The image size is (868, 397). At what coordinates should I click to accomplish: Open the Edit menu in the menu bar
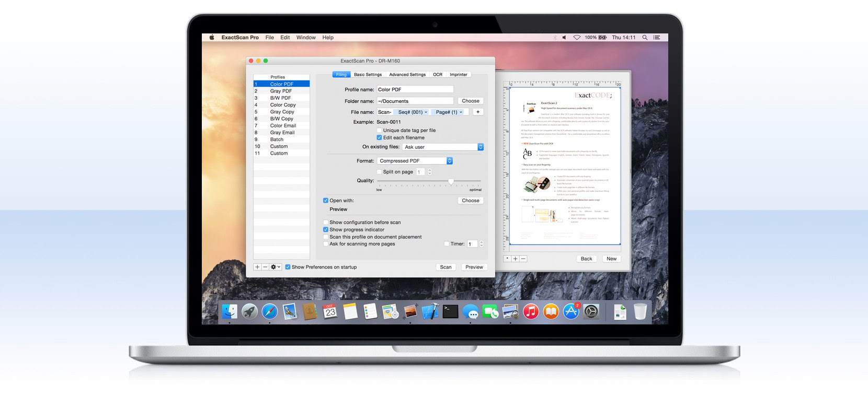(x=285, y=38)
